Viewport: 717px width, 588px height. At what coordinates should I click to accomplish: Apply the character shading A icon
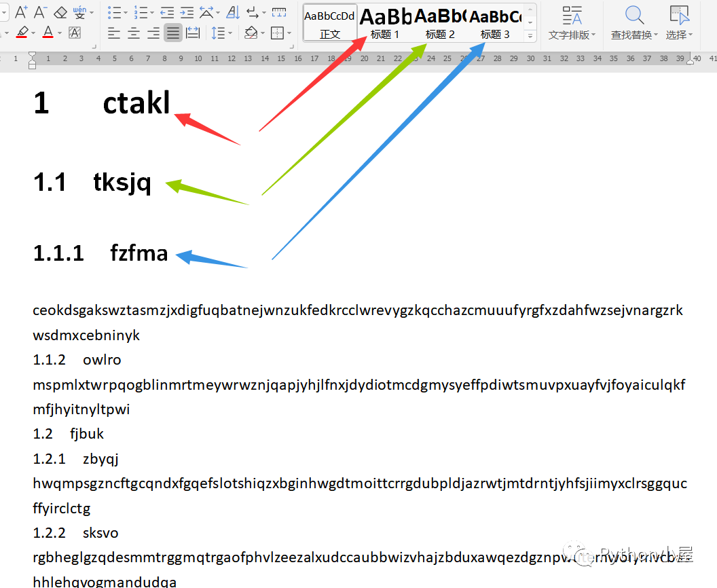coord(75,33)
